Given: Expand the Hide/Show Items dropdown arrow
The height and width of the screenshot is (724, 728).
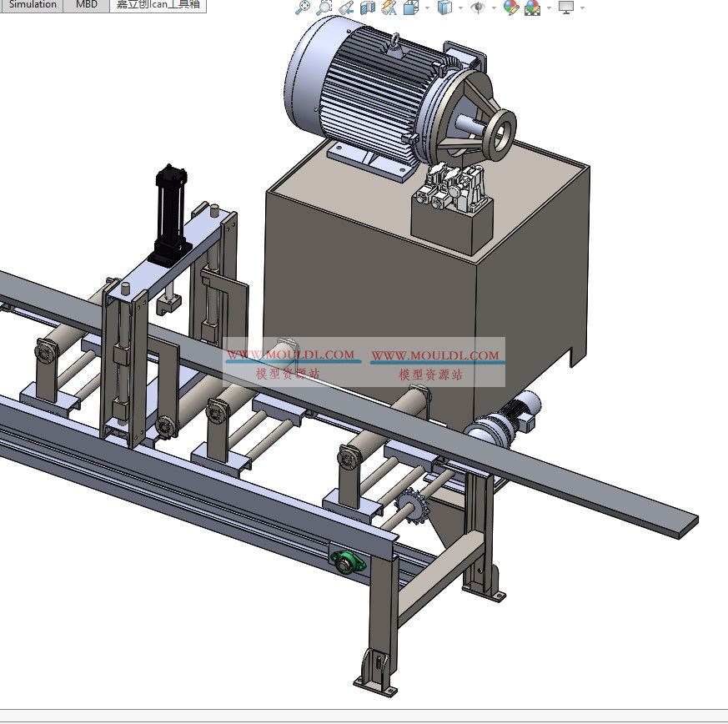Looking at the screenshot, I should 494,8.
